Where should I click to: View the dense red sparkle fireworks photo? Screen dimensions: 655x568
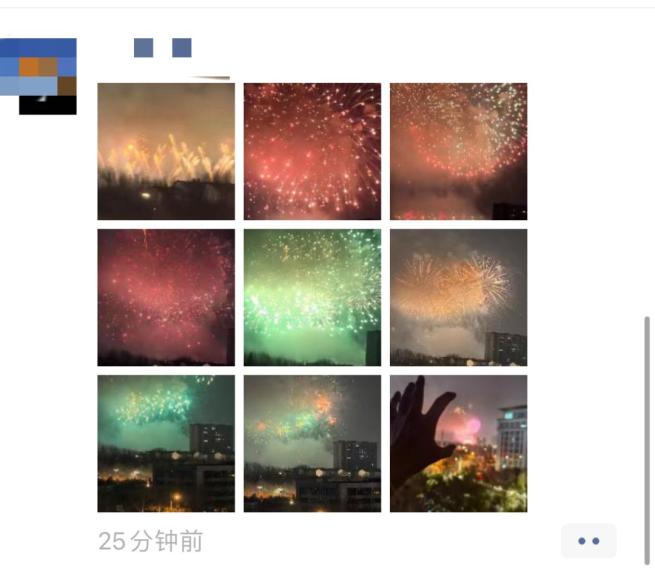click(x=312, y=151)
